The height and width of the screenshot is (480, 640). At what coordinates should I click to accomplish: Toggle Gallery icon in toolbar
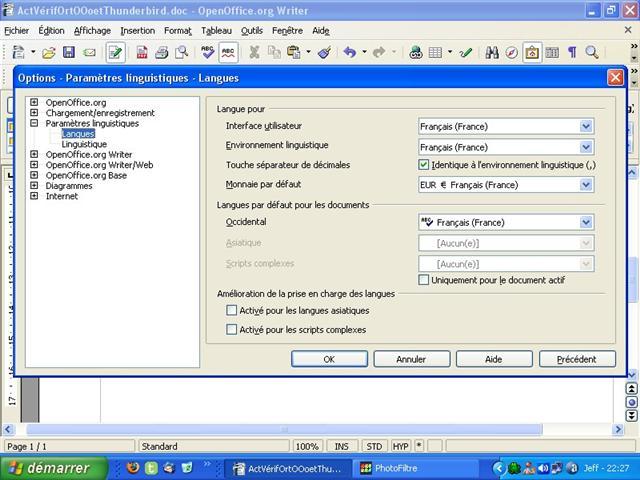[x=532, y=52]
